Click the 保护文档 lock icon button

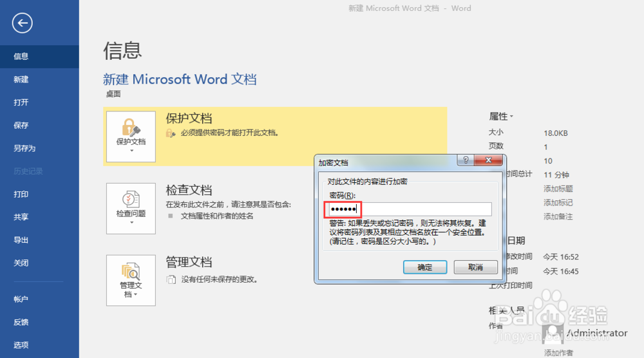click(x=131, y=137)
